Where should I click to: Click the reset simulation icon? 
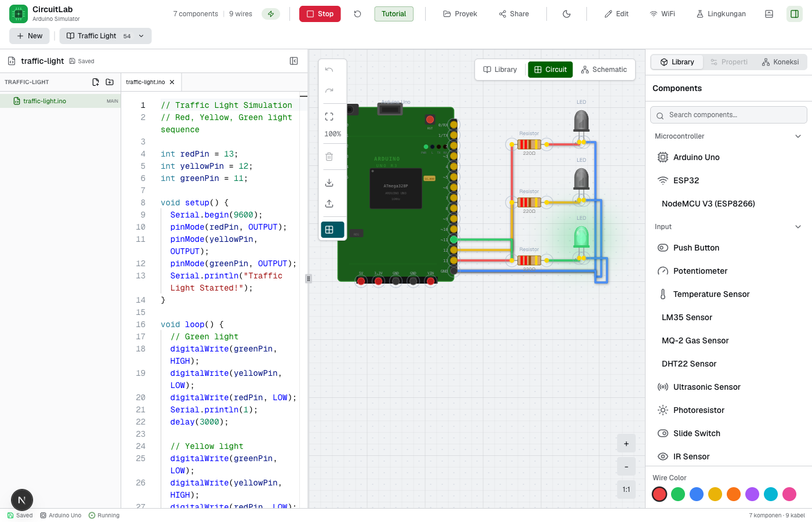357,14
